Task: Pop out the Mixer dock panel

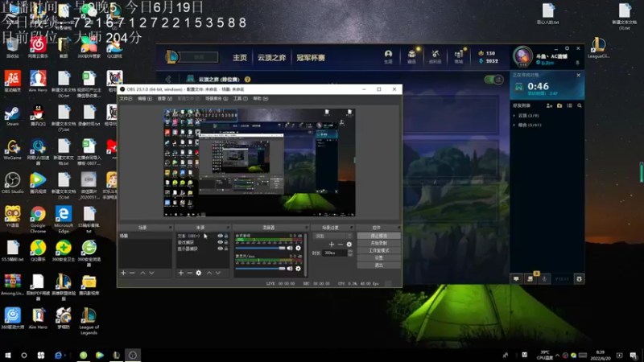Action: (x=306, y=227)
